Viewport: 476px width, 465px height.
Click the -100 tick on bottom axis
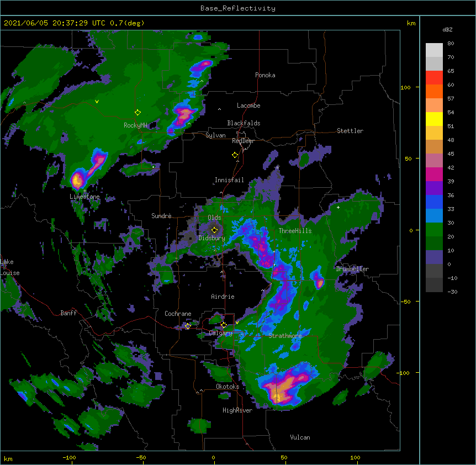click(x=69, y=457)
